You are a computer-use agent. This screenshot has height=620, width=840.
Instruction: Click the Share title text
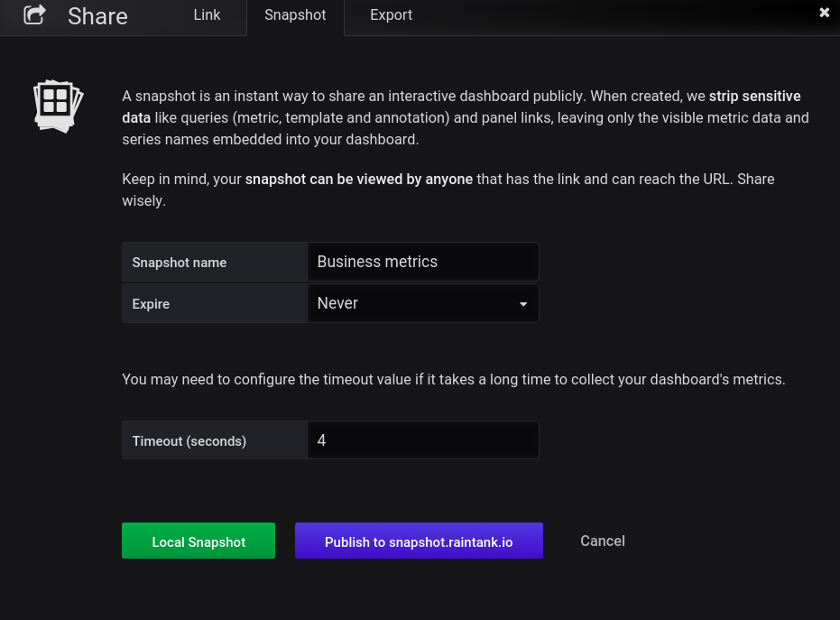(98, 16)
